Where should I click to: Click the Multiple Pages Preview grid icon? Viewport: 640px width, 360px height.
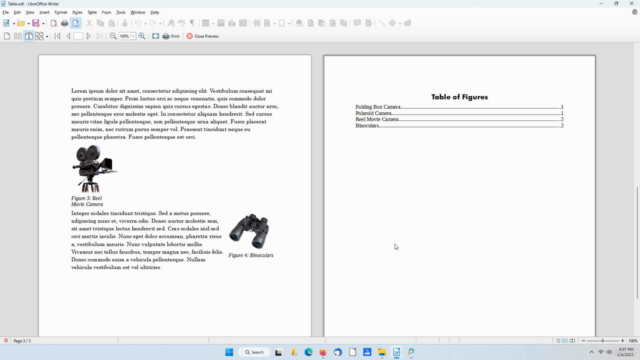pyautogui.click(x=39, y=36)
